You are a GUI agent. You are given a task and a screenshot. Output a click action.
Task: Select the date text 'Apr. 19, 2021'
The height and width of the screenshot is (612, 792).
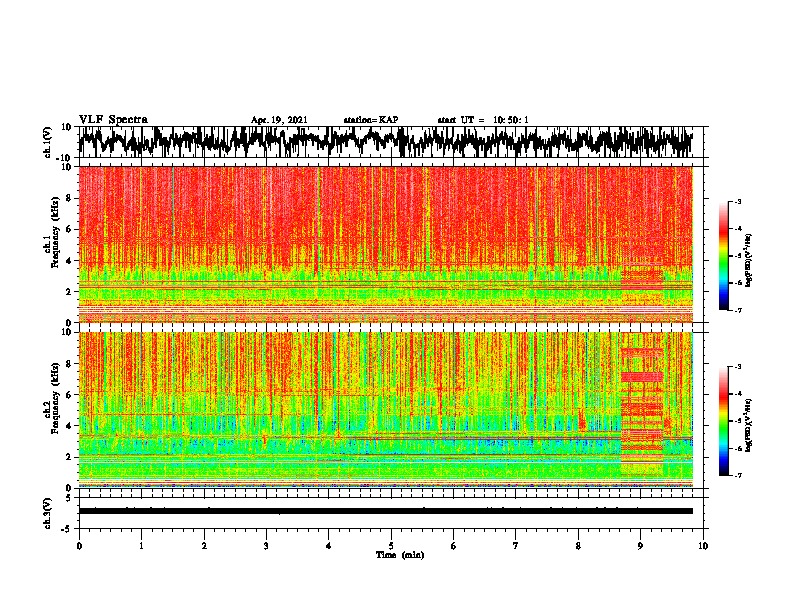tap(279, 120)
